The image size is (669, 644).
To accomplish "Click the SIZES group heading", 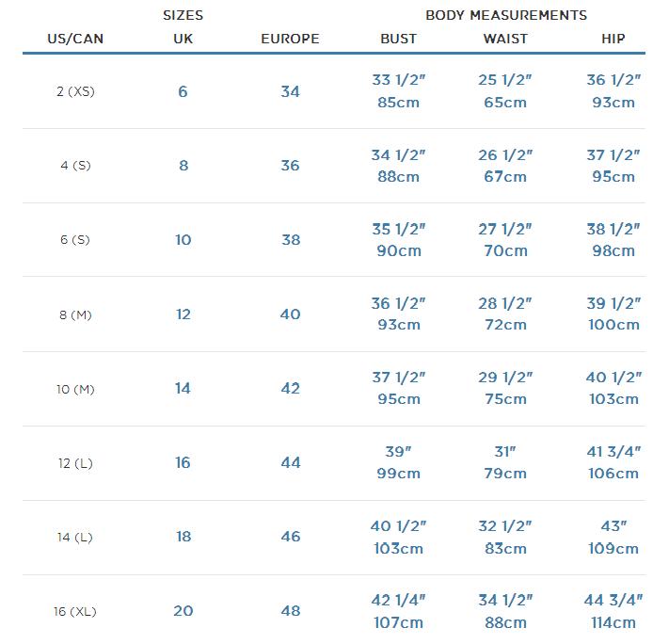I will pos(183,15).
